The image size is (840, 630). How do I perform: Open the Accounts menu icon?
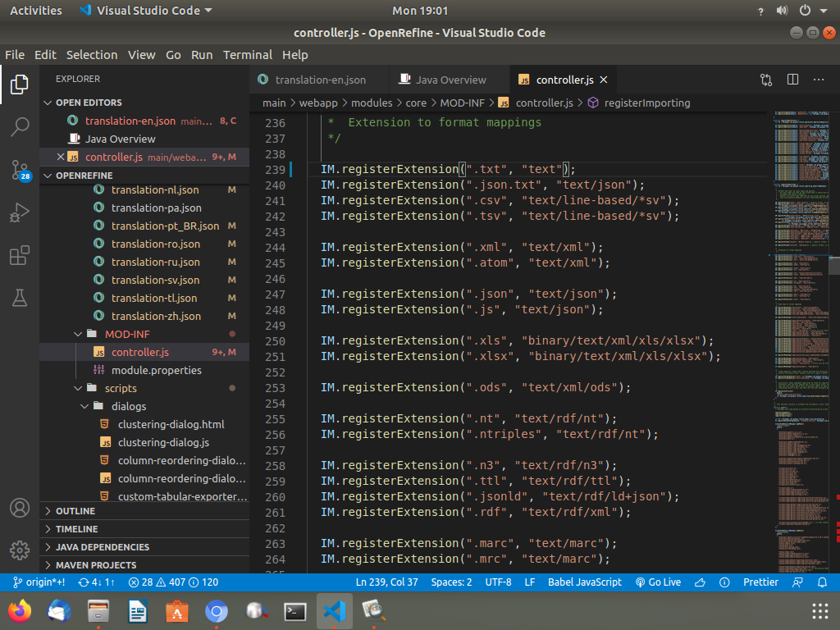click(x=20, y=507)
